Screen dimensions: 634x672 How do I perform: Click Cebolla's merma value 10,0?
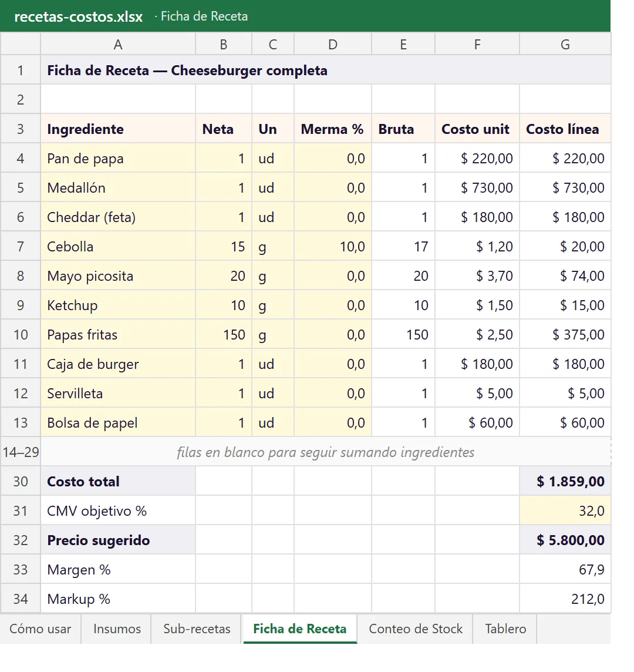333,246
